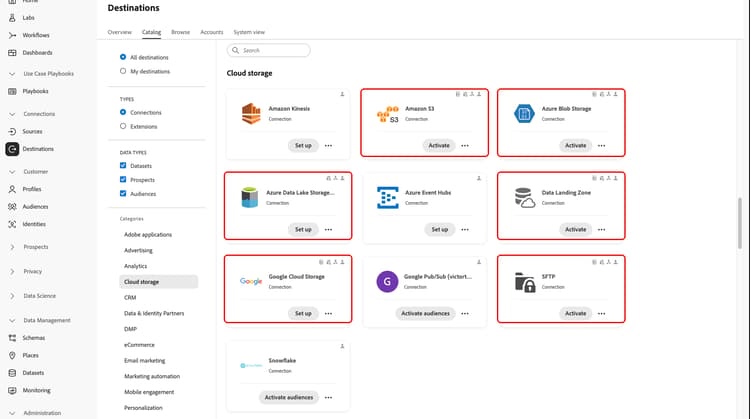Image resolution: width=750 pixels, height=419 pixels.
Task: Click the destinations Search field
Action: click(268, 50)
